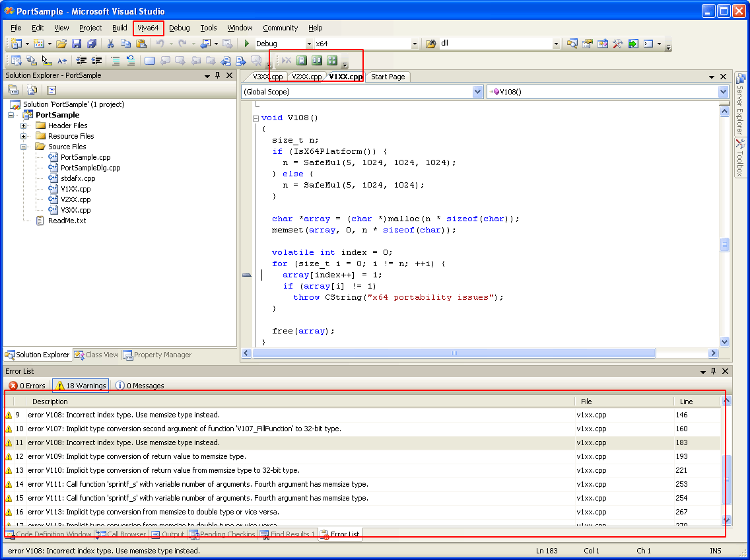The image size is (750, 560).
Task: Open the Viva64 menu
Action: click(149, 28)
